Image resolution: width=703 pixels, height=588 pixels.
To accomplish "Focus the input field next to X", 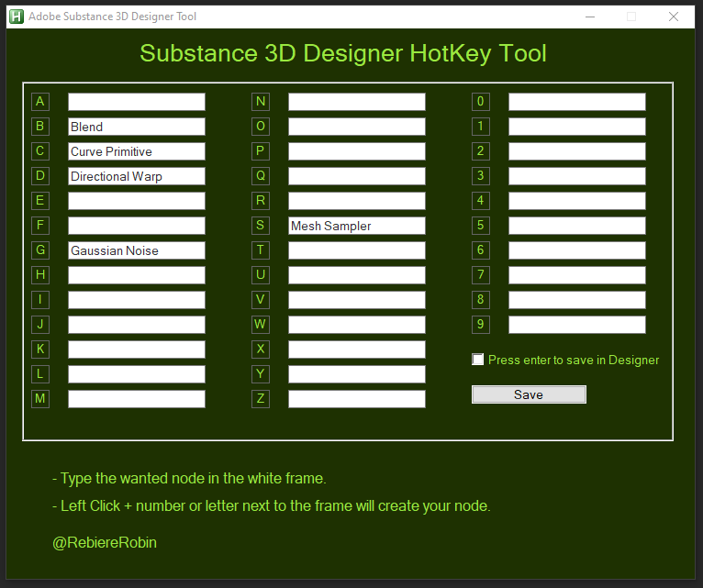I will (x=357, y=349).
